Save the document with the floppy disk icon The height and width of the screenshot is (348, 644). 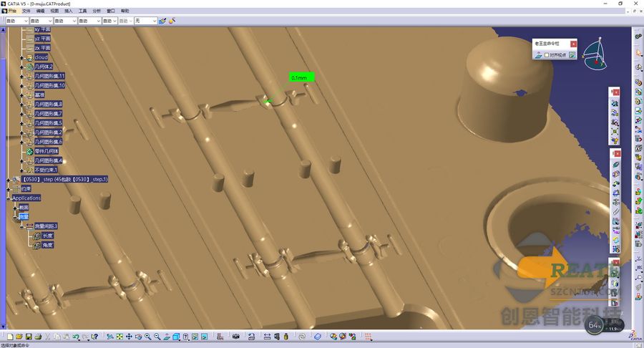pyautogui.click(x=29, y=337)
